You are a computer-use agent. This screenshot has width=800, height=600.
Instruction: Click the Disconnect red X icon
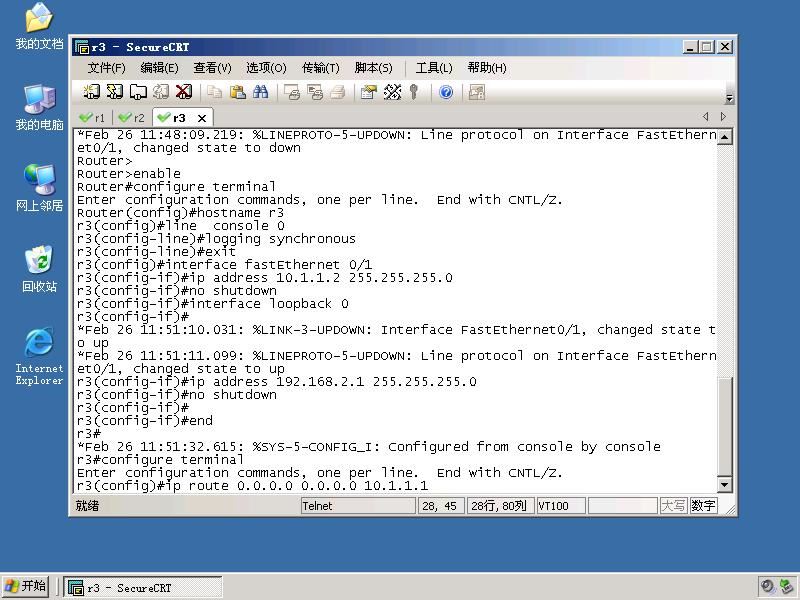pos(184,92)
